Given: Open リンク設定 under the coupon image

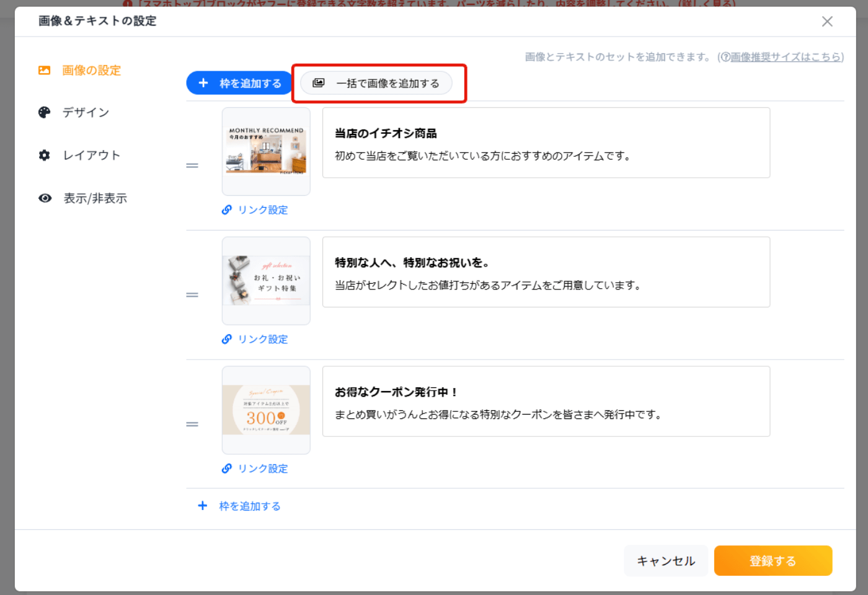Looking at the screenshot, I should 255,469.
